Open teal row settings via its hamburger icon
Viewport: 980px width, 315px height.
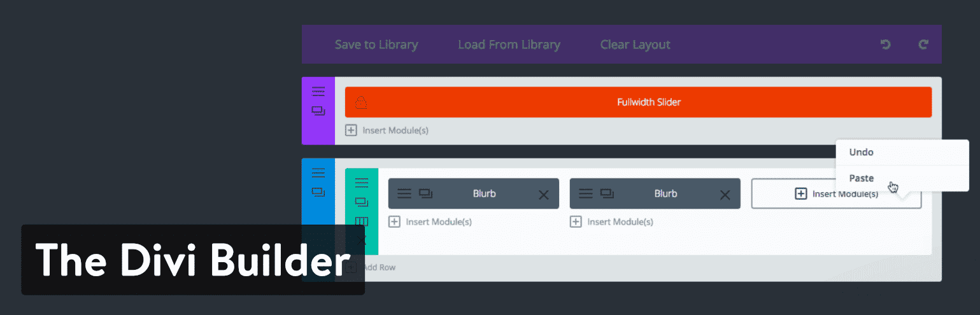coord(362,183)
